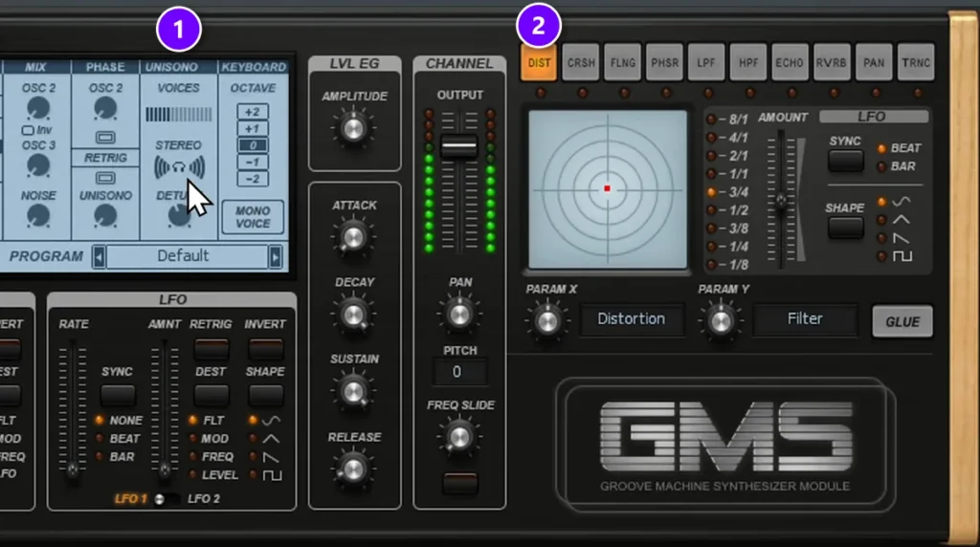Select the DIST effect tab
980x547 pixels.
tap(539, 62)
